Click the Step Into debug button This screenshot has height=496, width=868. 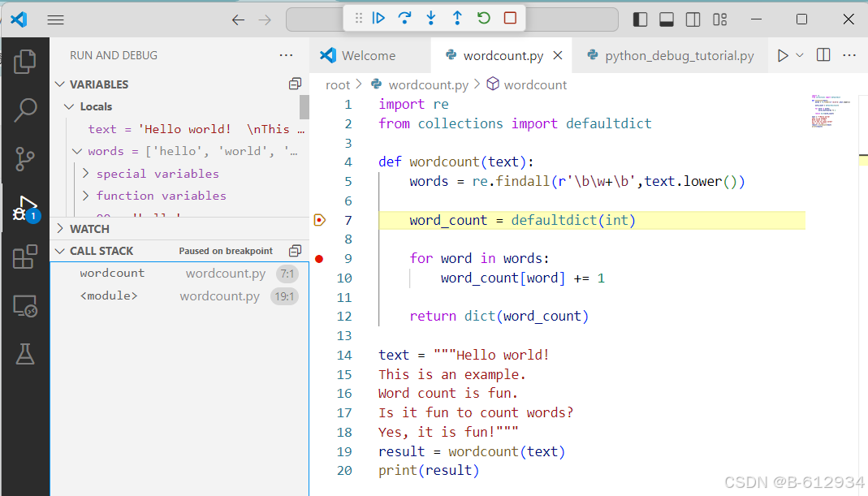[x=431, y=19]
